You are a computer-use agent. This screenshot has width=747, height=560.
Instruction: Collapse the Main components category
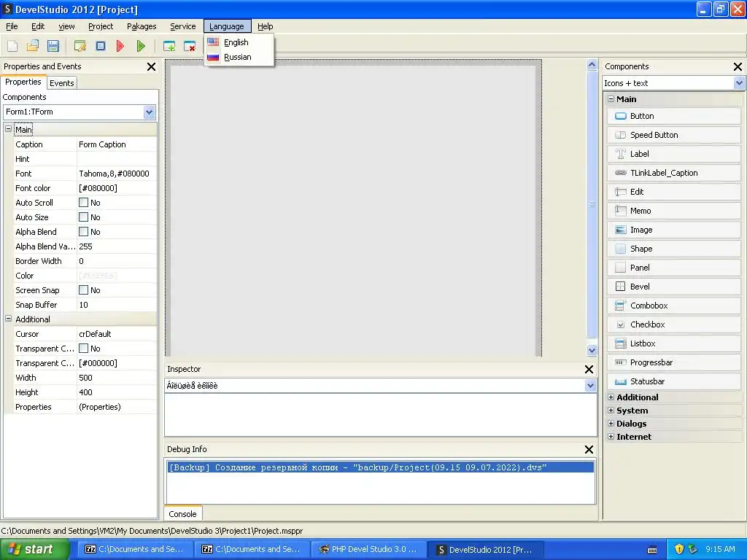611,98
